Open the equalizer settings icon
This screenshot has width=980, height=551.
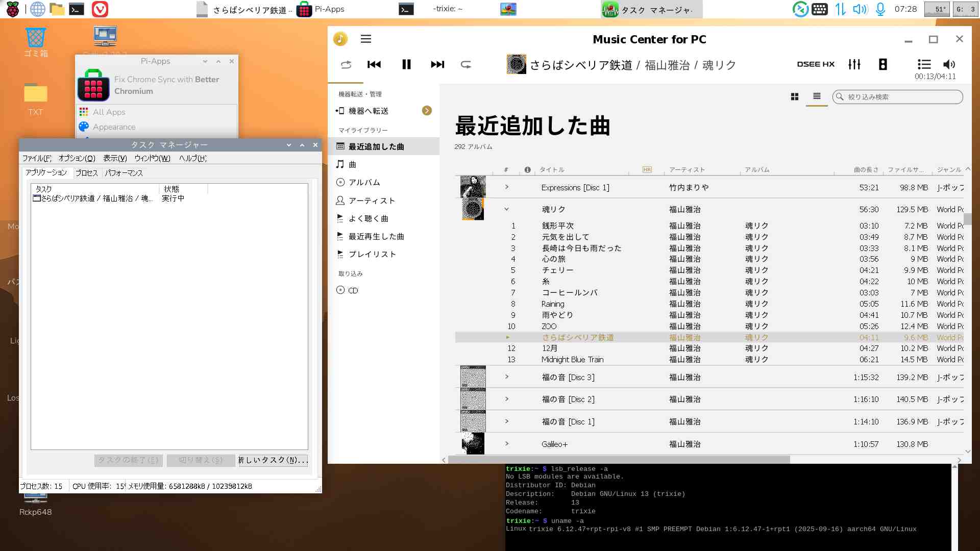coord(854,64)
